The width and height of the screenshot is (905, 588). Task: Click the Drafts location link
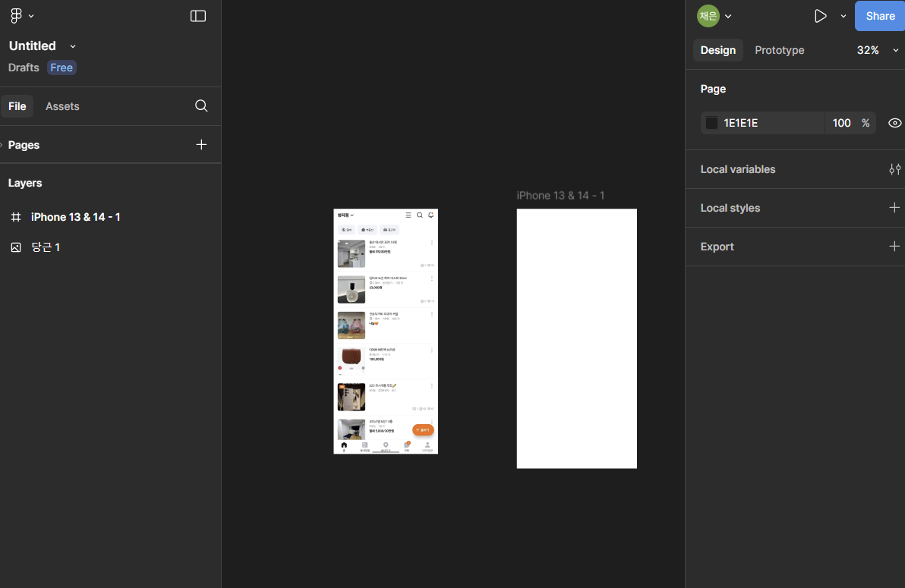point(24,68)
